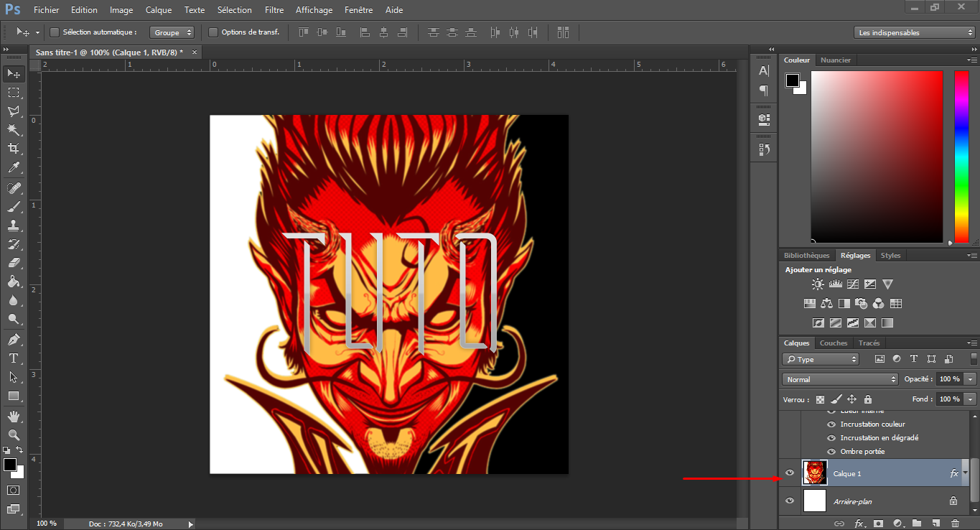Viewport: 980px width, 530px height.
Task: Click the rainbow hue slider strip
Action: (x=961, y=157)
